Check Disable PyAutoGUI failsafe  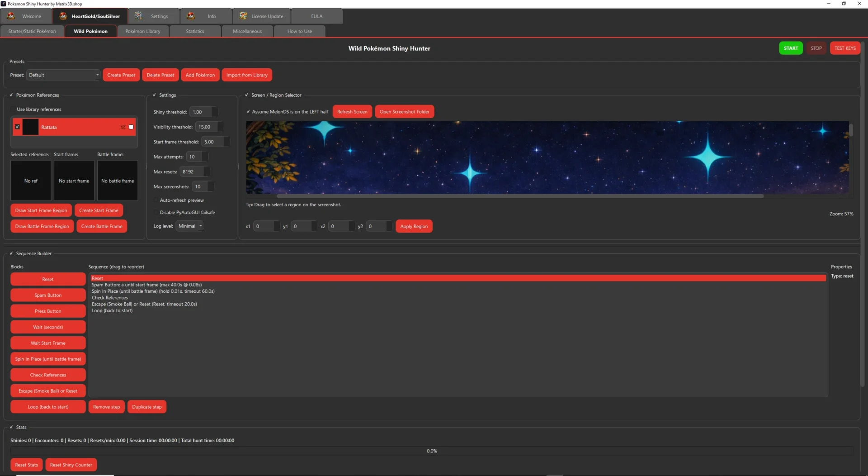tap(156, 213)
